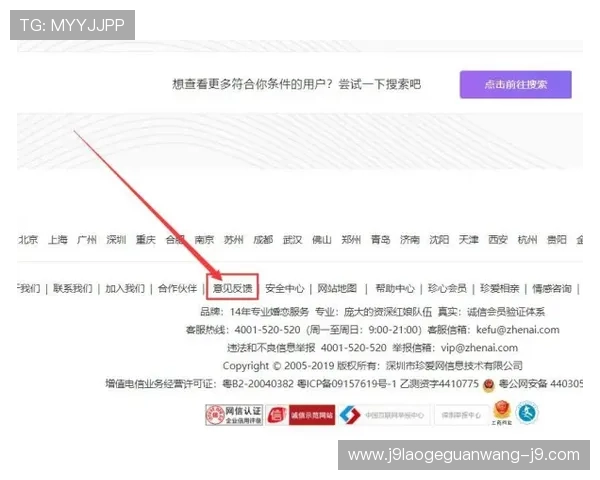The width and height of the screenshot is (600, 480).
Task: Open the 武汉 city link
Action: [x=292, y=240]
